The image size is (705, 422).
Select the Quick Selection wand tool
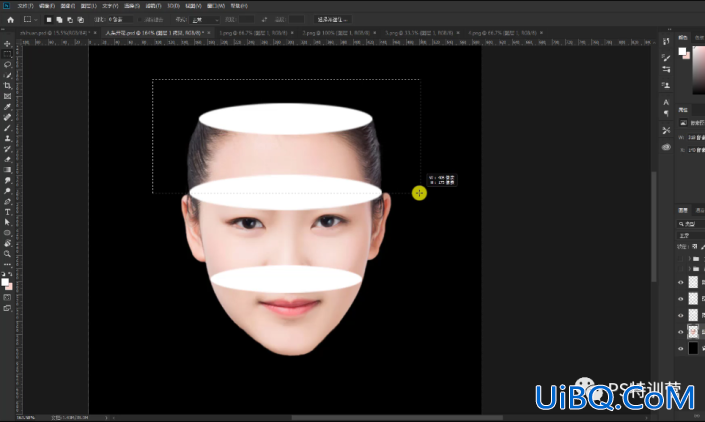point(7,75)
